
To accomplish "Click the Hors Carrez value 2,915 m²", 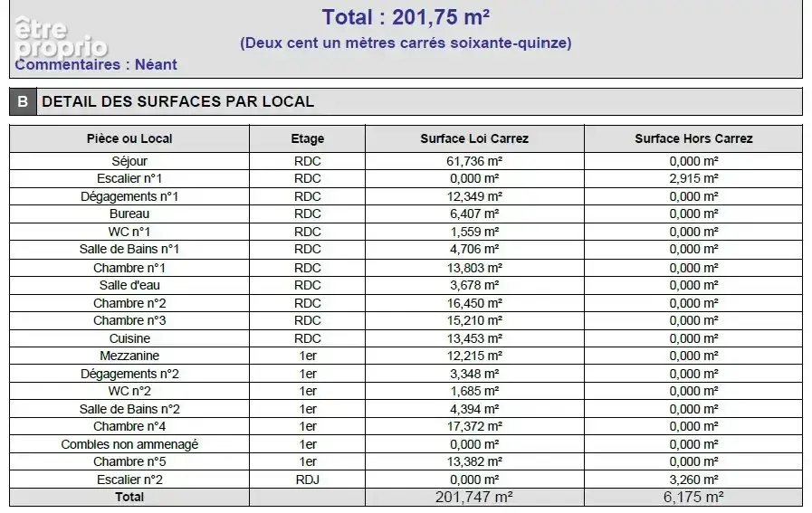I will (x=693, y=178).
